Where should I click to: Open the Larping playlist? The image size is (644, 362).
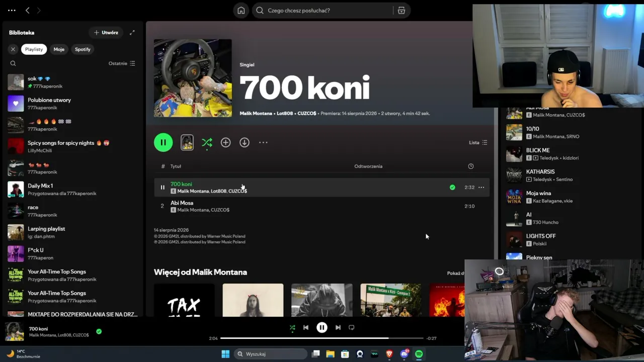[72, 232]
